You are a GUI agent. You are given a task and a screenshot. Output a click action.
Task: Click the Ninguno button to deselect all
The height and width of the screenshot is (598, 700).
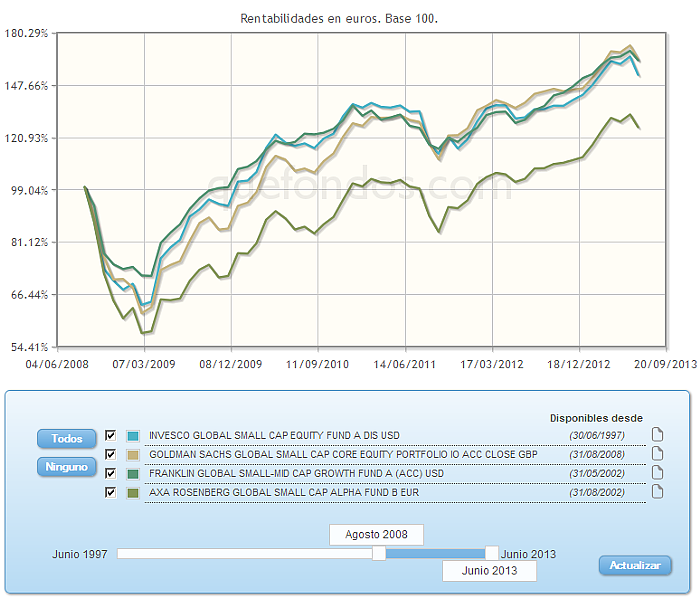pyautogui.click(x=67, y=467)
